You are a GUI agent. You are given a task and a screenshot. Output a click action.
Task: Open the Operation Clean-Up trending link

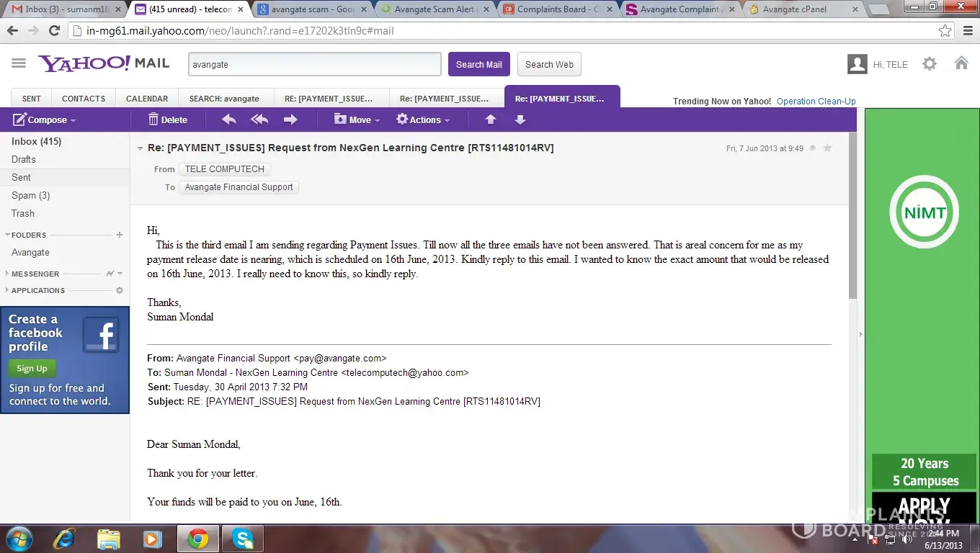tap(816, 102)
